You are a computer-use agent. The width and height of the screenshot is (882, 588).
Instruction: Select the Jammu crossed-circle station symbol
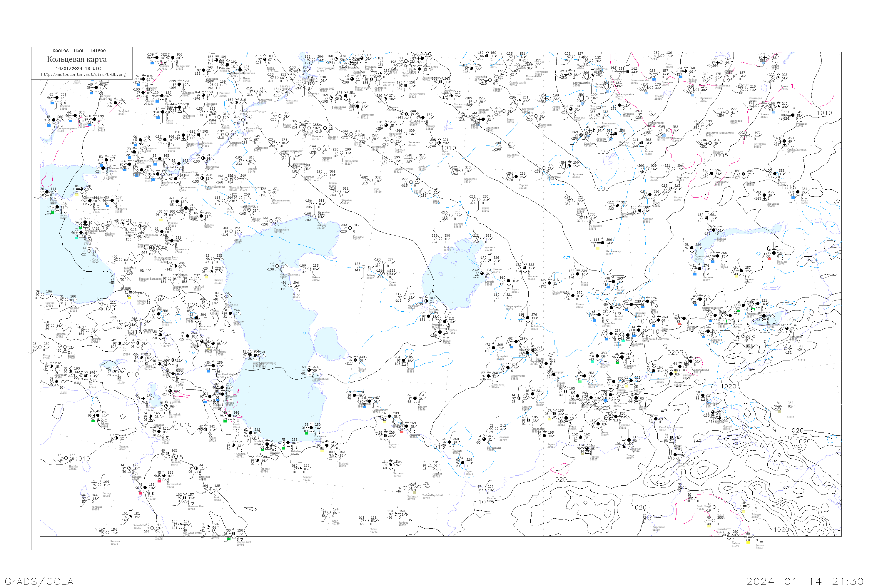pyautogui.click(x=752, y=537)
